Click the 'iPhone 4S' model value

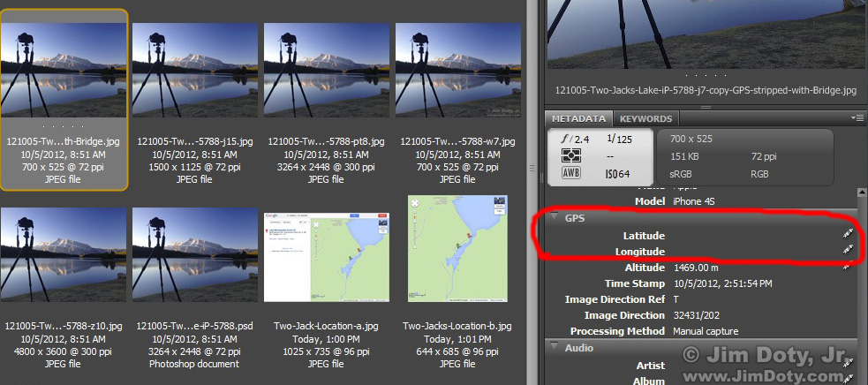coord(693,201)
